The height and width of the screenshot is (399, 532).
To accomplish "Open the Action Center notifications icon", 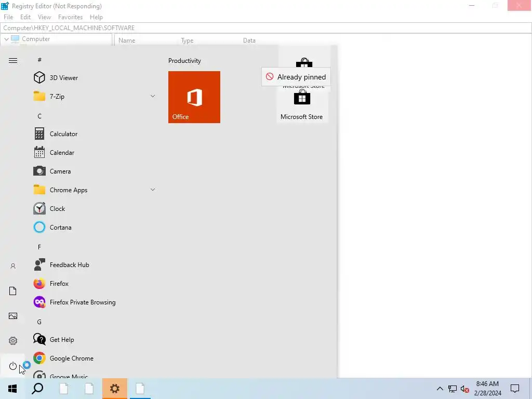I will [x=515, y=389].
